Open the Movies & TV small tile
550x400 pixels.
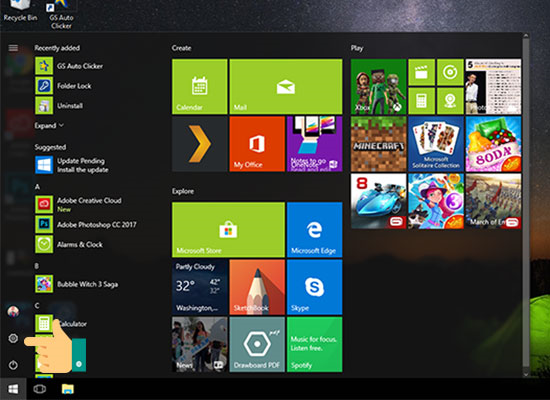click(x=422, y=72)
